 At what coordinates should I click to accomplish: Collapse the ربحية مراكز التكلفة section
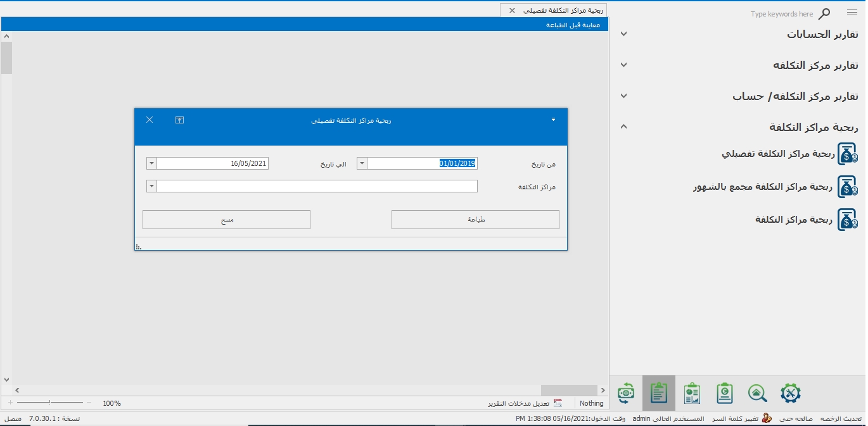pos(624,127)
